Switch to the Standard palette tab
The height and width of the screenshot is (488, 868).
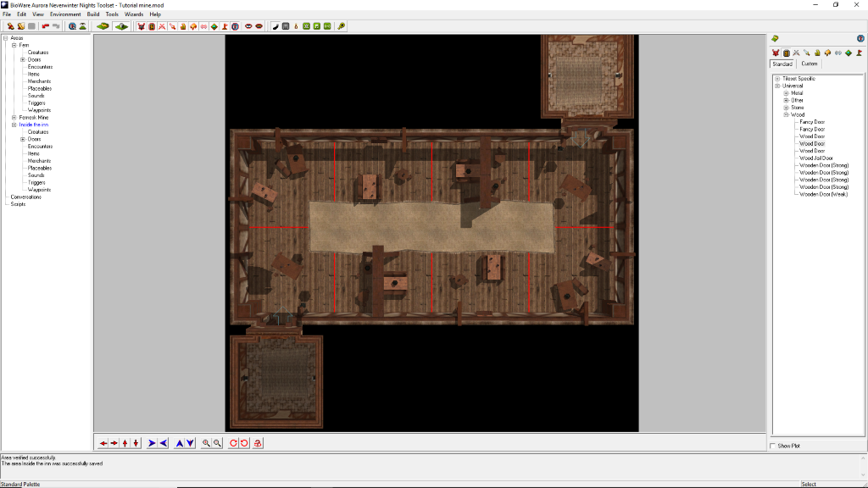pyautogui.click(x=782, y=64)
